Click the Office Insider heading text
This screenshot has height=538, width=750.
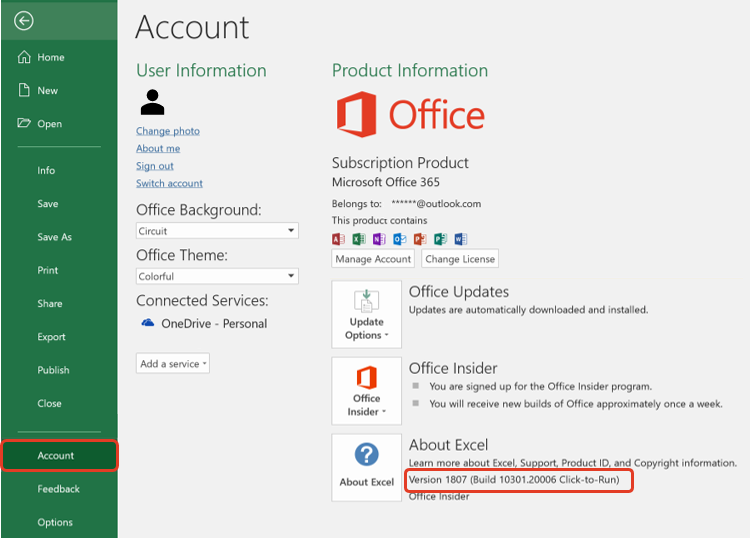point(453,368)
